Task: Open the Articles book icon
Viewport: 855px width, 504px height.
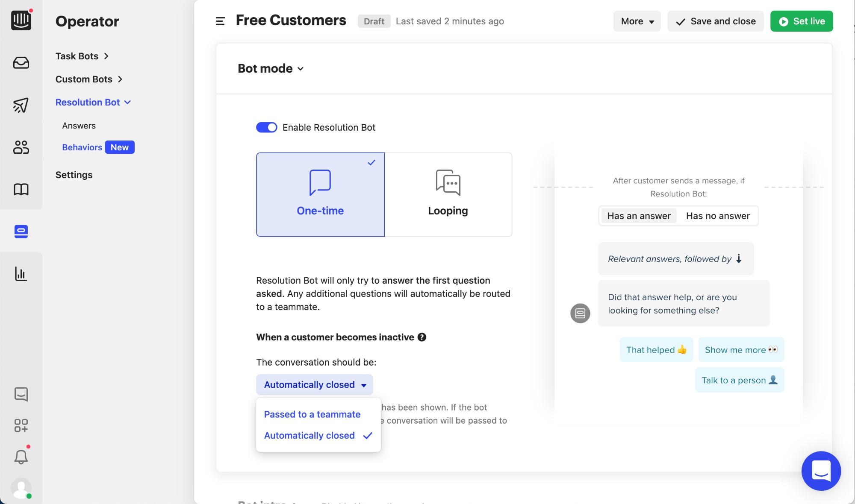Action: click(21, 189)
